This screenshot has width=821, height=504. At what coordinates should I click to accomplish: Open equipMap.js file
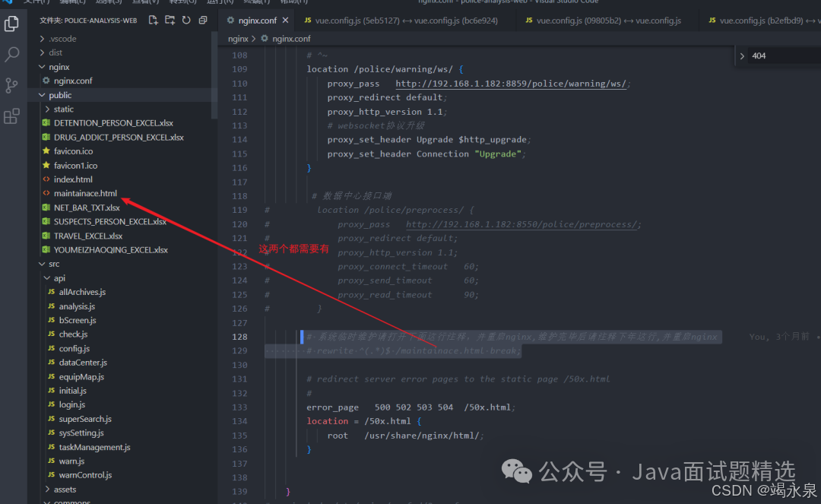pos(81,377)
